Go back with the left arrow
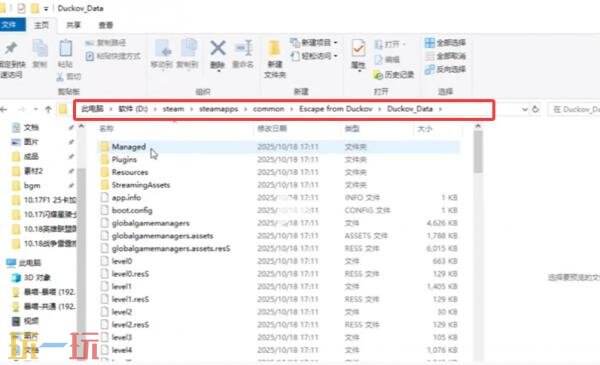This screenshot has width=600, height=365. click(x=4, y=109)
